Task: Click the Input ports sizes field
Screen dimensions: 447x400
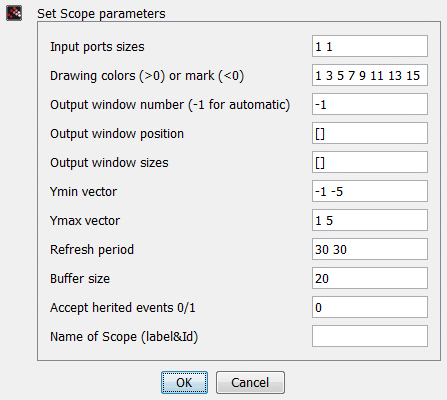Action: coord(370,46)
